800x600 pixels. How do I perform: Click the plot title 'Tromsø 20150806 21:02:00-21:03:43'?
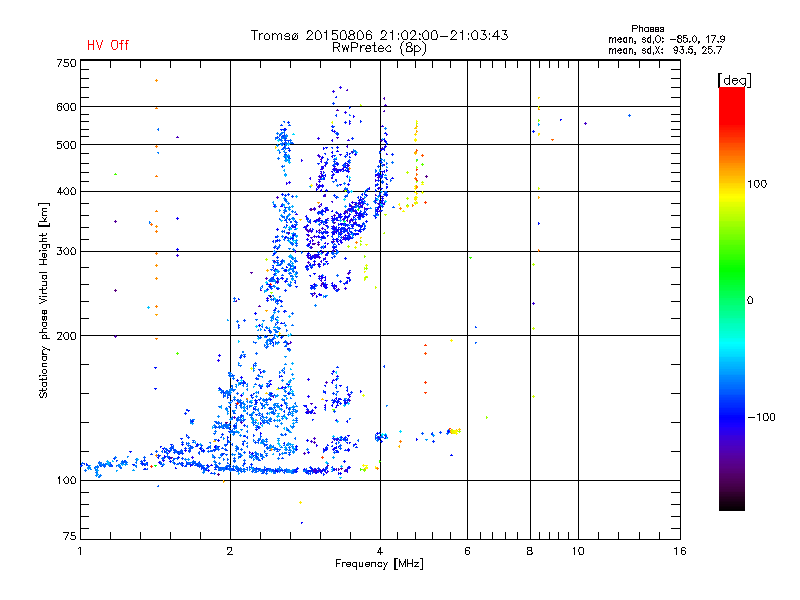[380, 35]
